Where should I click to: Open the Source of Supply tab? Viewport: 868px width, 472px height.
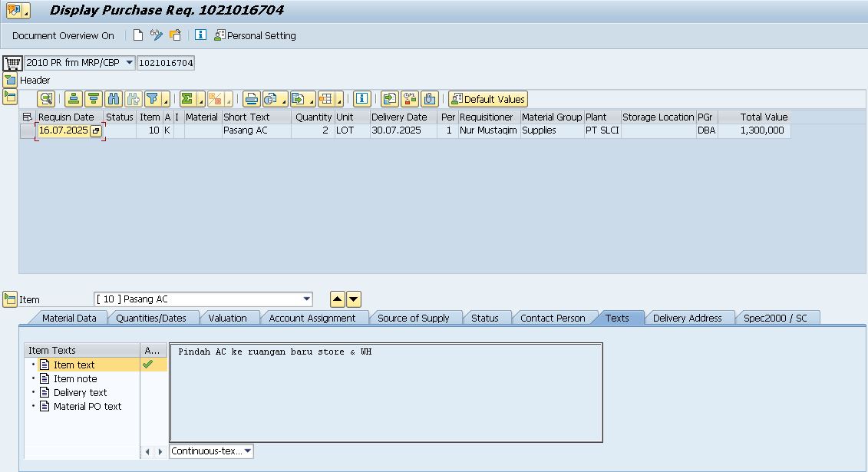point(414,319)
